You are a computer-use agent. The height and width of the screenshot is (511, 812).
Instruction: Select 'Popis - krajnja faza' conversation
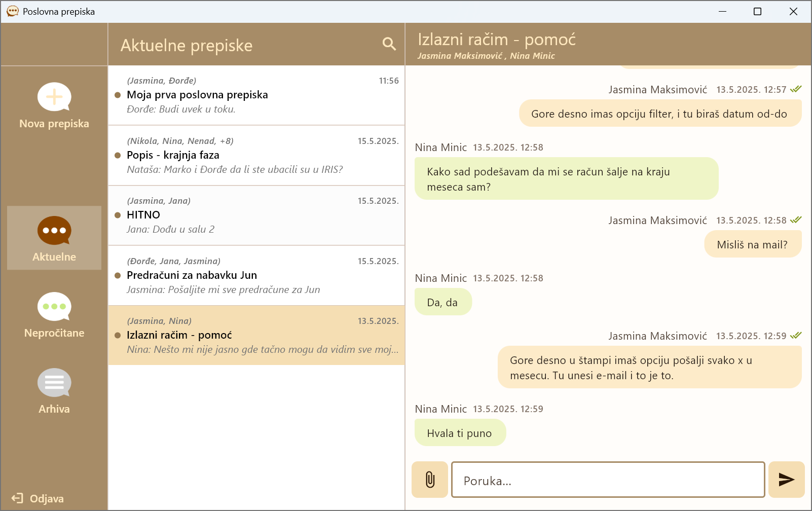pyautogui.click(x=256, y=155)
